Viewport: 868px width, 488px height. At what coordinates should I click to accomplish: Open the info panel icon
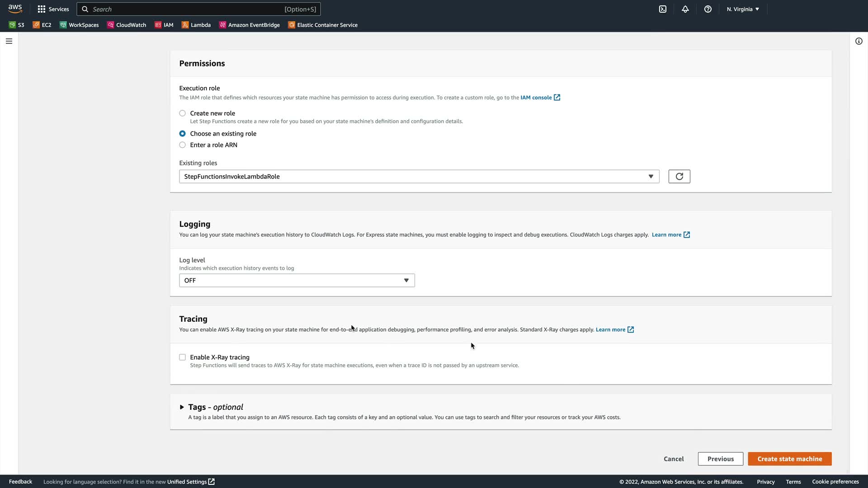point(859,41)
